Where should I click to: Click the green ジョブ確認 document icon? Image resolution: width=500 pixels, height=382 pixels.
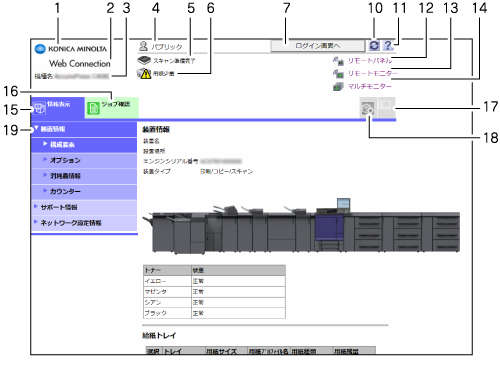[93, 108]
